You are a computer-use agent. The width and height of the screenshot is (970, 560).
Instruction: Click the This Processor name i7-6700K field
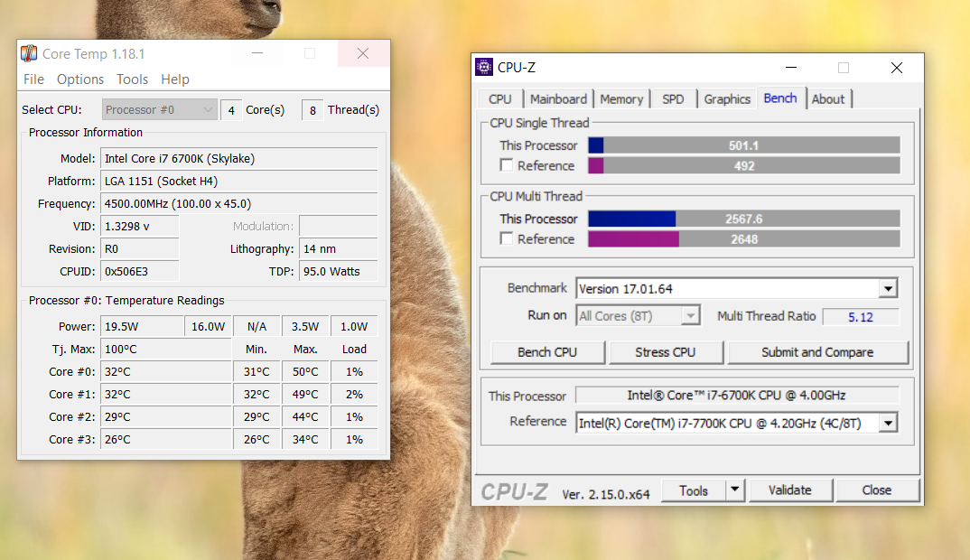(x=737, y=395)
